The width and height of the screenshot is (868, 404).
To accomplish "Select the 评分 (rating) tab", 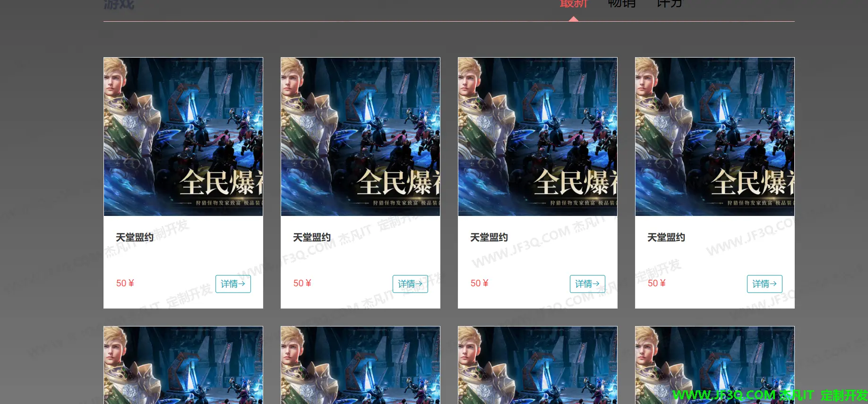I will (x=670, y=4).
